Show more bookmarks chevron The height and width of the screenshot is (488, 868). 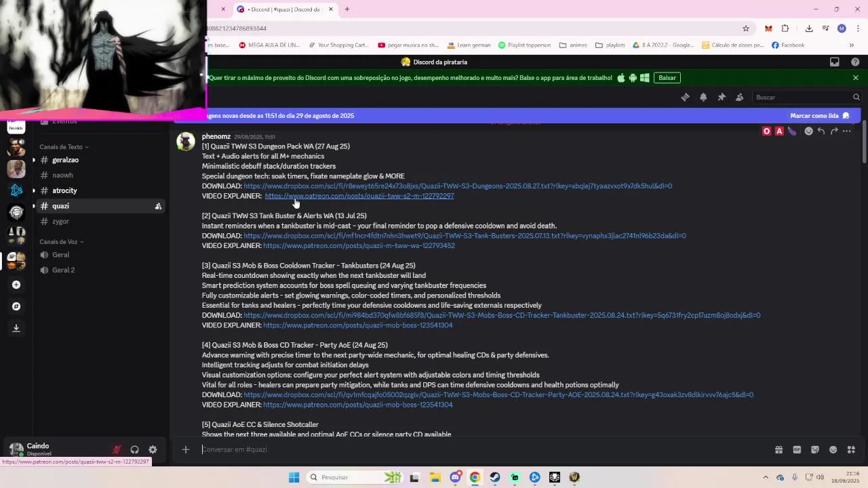coord(852,45)
